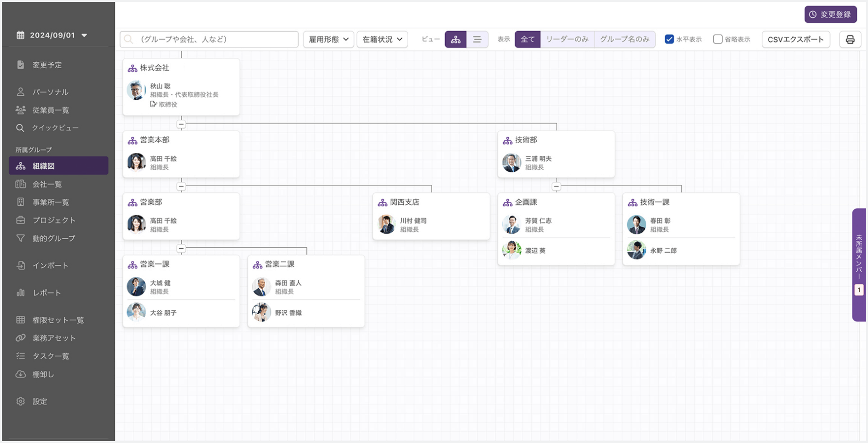
Task: Click the 従業員一覧 people icon
Action: pos(20,110)
